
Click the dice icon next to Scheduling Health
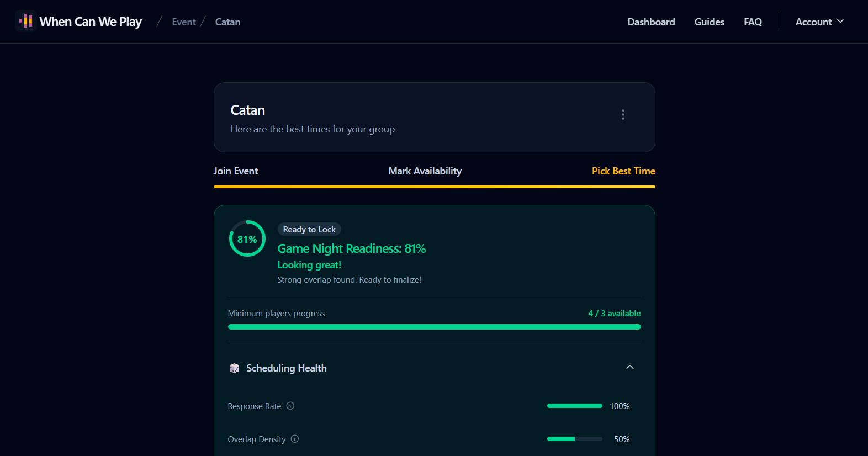(234, 368)
